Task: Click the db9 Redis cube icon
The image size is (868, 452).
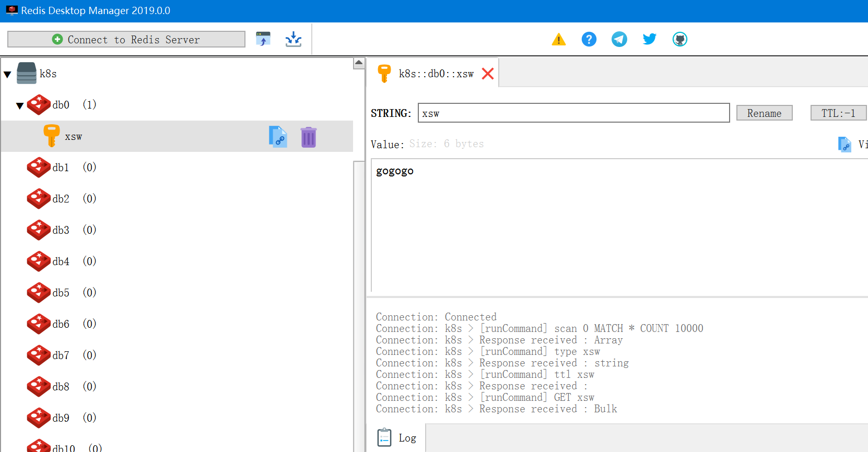Action: tap(39, 418)
